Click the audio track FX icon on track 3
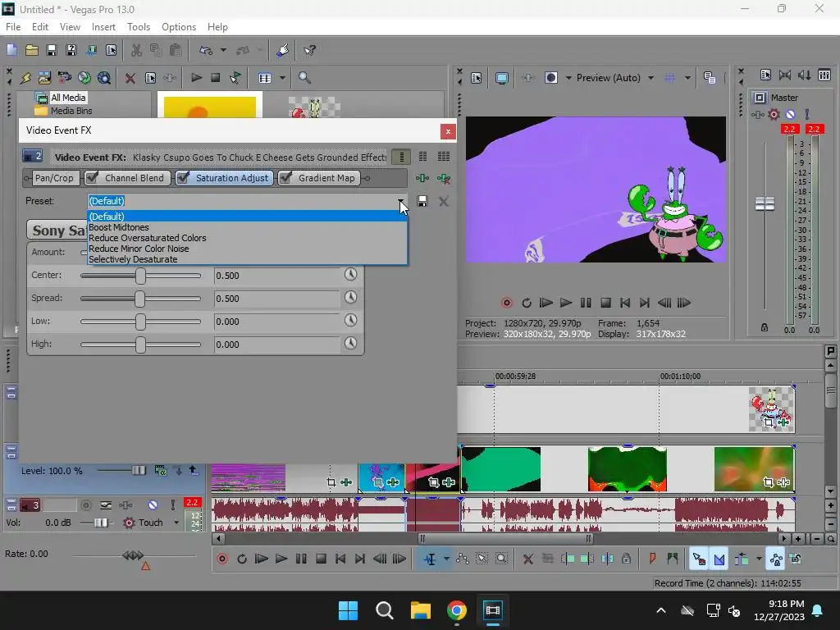Image resolution: width=840 pixels, height=630 pixels. coord(126,504)
